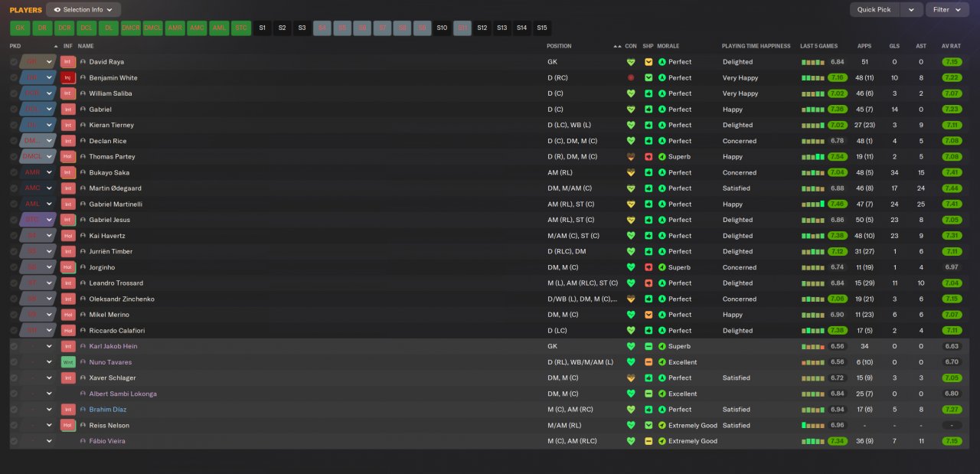This screenshot has width=980, height=474.
Task: Click the condition heart icon for Thomas Partey
Action: click(x=631, y=156)
